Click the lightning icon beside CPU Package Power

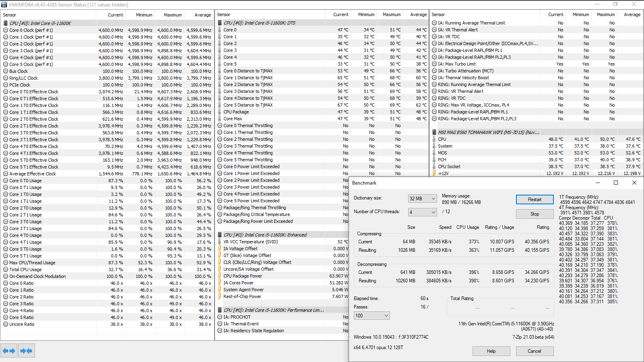point(220,276)
